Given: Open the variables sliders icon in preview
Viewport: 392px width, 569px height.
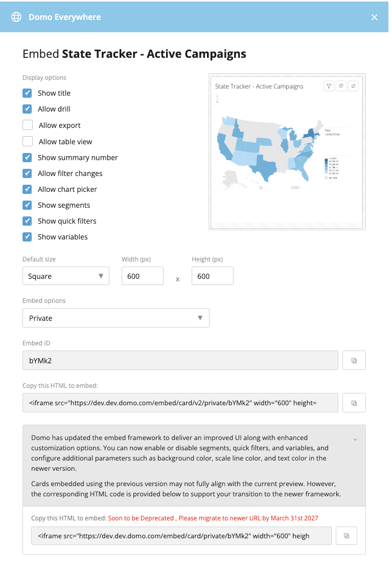Looking at the screenshot, I should (353, 86).
